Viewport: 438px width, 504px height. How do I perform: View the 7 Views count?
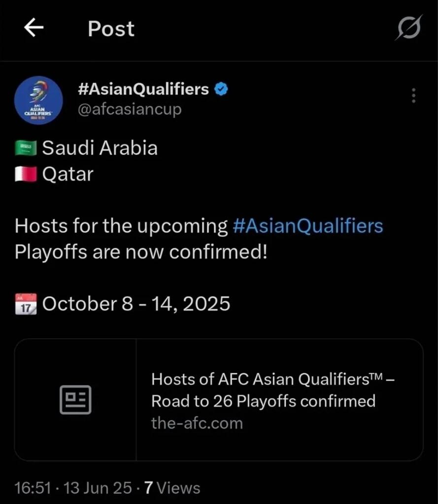tap(172, 488)
